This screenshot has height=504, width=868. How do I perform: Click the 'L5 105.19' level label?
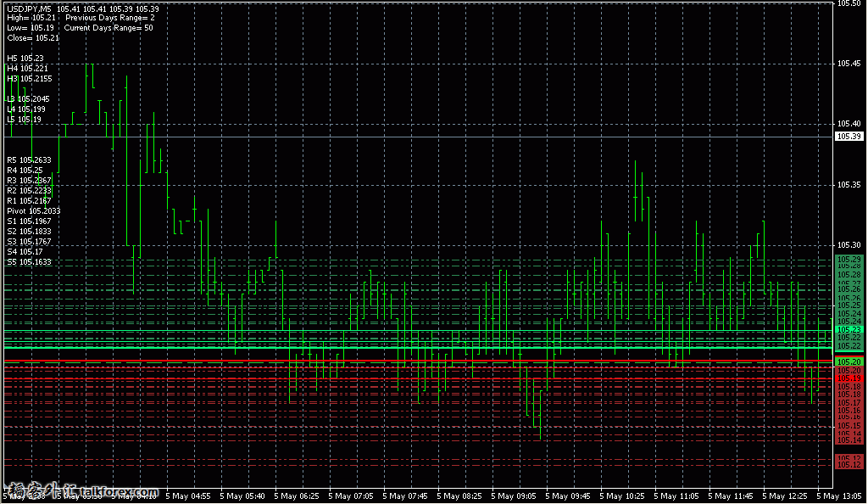point(24,119)
